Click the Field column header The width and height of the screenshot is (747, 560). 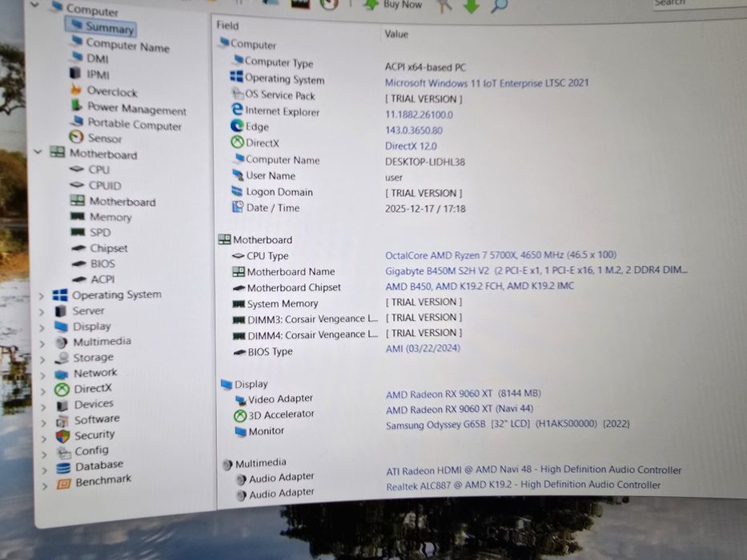click(x=227, y=26)
